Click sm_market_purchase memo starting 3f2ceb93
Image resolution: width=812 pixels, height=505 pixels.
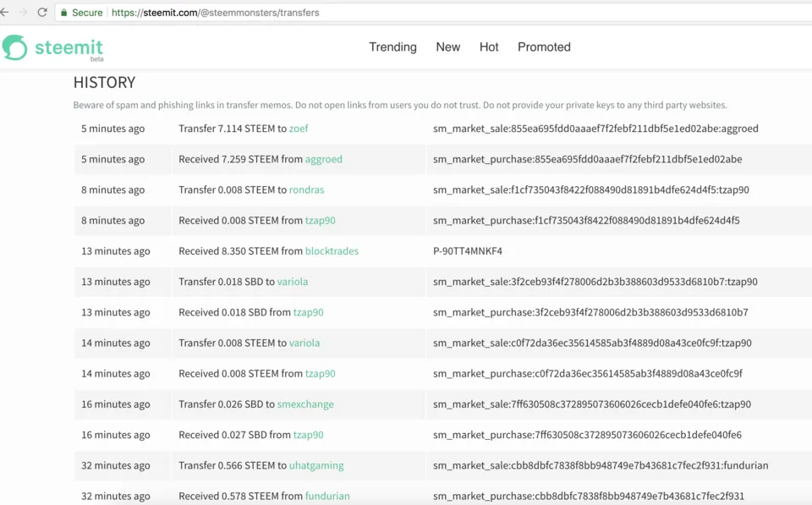click(590, 312)
